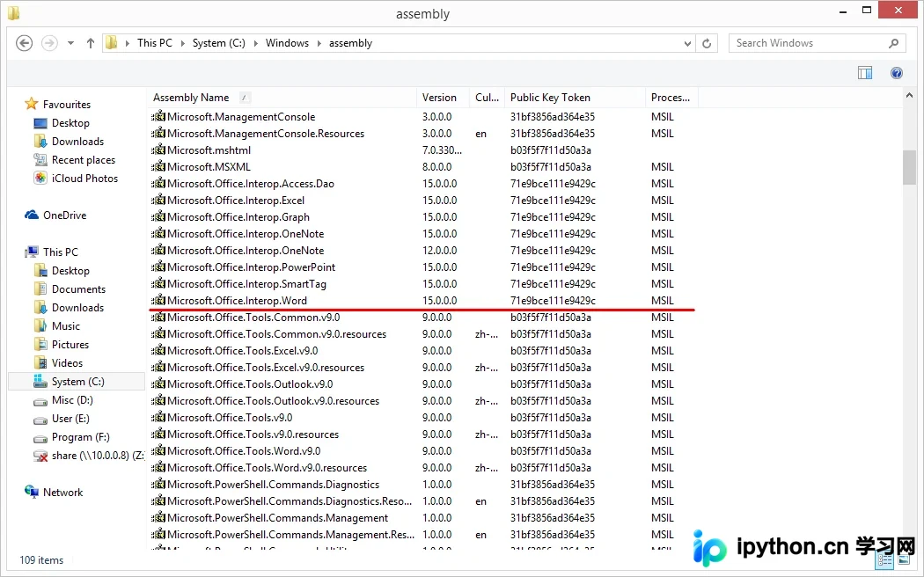The height and width of the screenshot is (577, 924).
Task: Toggle the preview pane button
Action: pyautogui.click(x=865, y=73)
